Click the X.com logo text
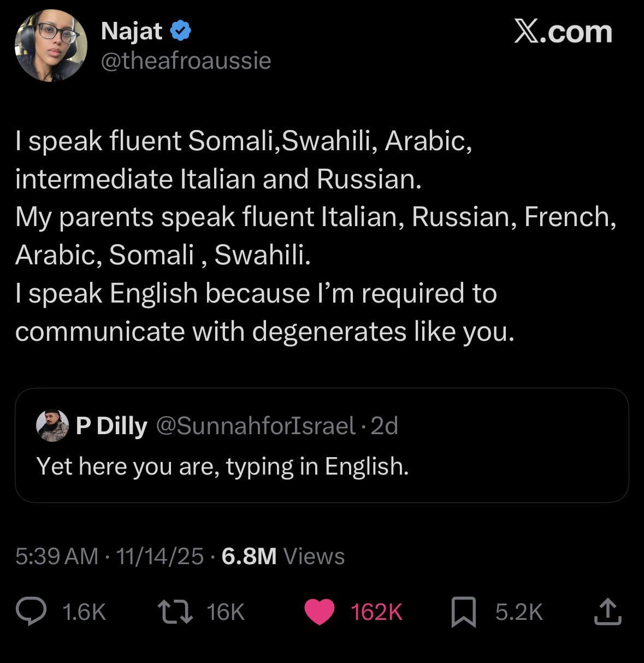The height and width of the screenshot is (663, 644). 563,32
